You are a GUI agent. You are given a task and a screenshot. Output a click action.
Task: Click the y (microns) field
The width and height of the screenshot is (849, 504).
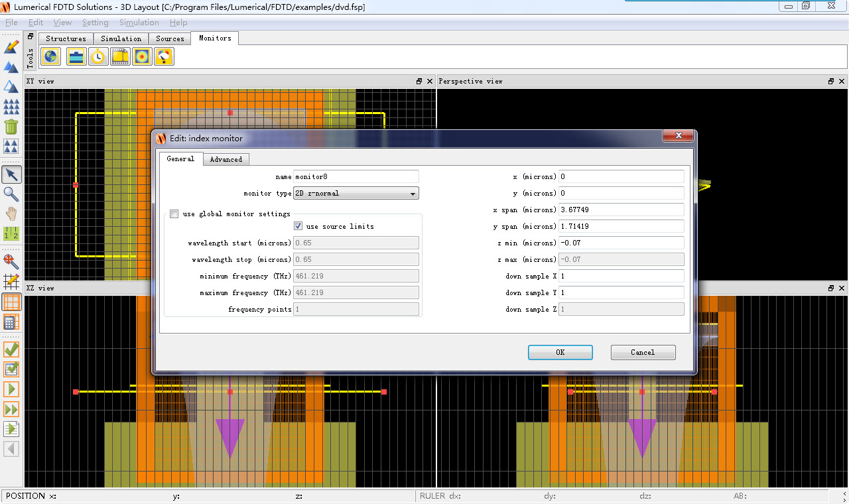tap(621, 193)
